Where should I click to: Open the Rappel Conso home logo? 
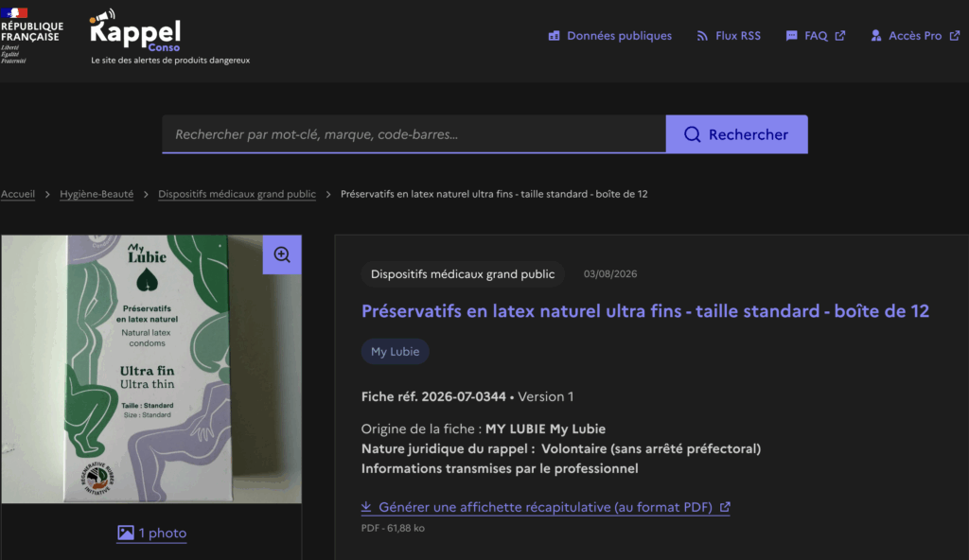coord(135,31)
